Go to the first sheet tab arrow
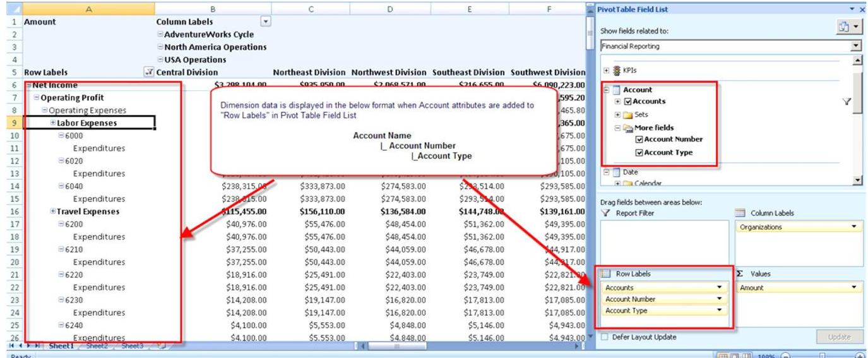 point(11,346)
